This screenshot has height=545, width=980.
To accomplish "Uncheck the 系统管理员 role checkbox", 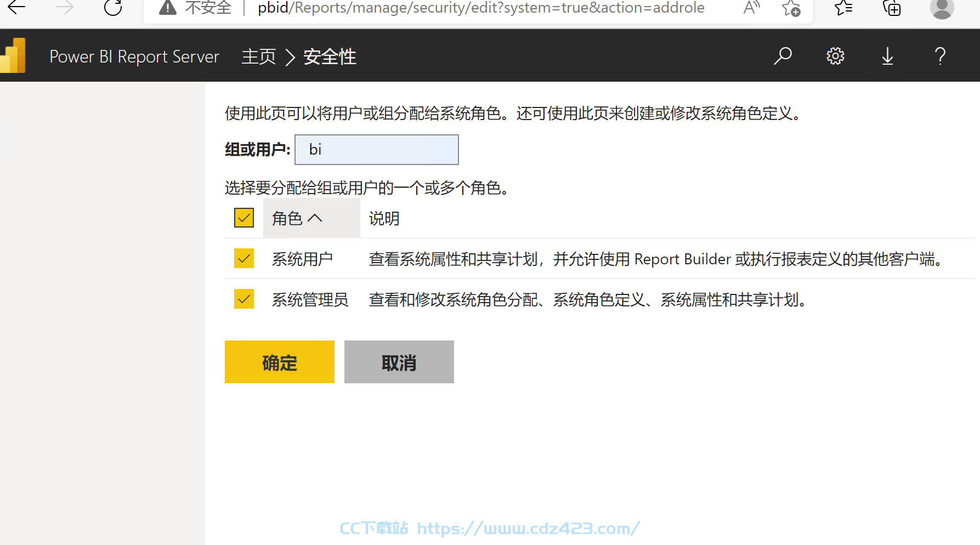I will click(x=244, y=299).
